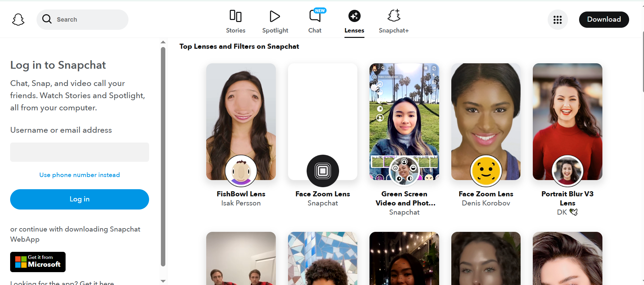Click DK creator name
The height and width of the screenshot is (285, 644).
pos(567,212)
